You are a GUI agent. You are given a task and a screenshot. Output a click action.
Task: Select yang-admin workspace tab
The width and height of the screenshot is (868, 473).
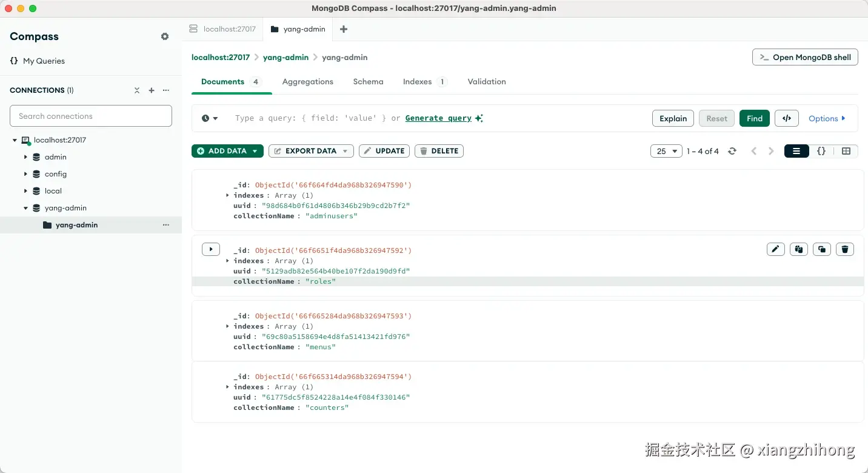pyautogui.click(x=298, y=29)
